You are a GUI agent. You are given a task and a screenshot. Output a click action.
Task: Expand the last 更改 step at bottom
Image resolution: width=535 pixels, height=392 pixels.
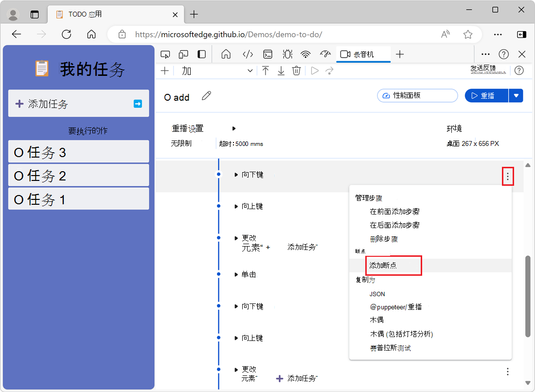pos(236,370)
